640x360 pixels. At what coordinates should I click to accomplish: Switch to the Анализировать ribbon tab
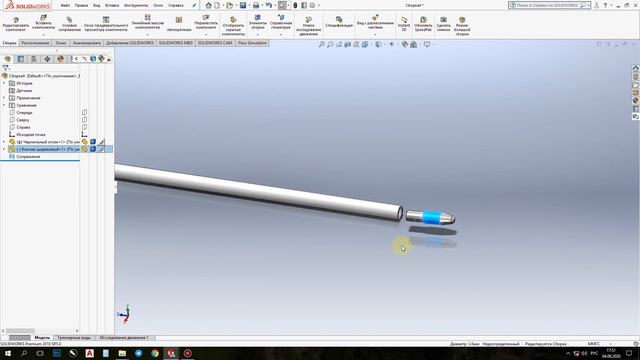coord(87,43)
